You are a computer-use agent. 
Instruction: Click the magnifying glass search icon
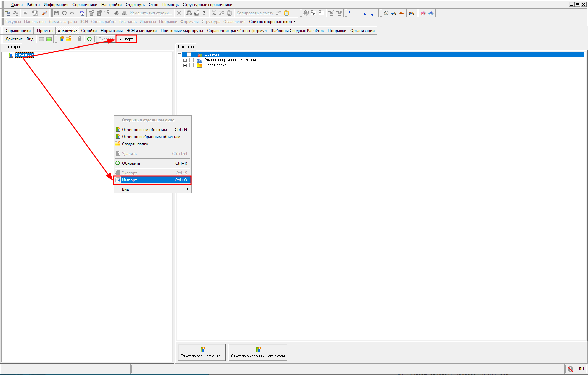click(44, 13)
